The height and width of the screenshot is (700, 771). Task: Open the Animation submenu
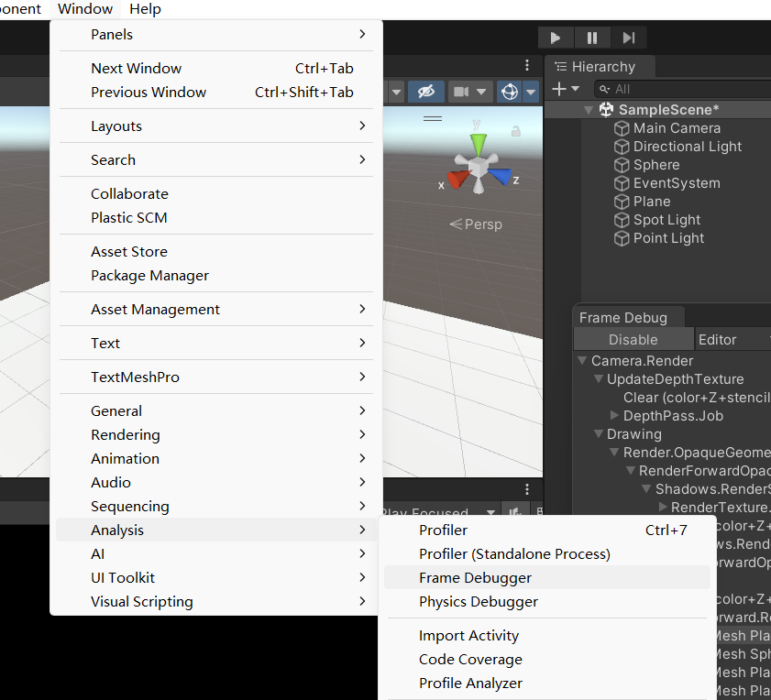pyautogui.click(x=216, y=459)
